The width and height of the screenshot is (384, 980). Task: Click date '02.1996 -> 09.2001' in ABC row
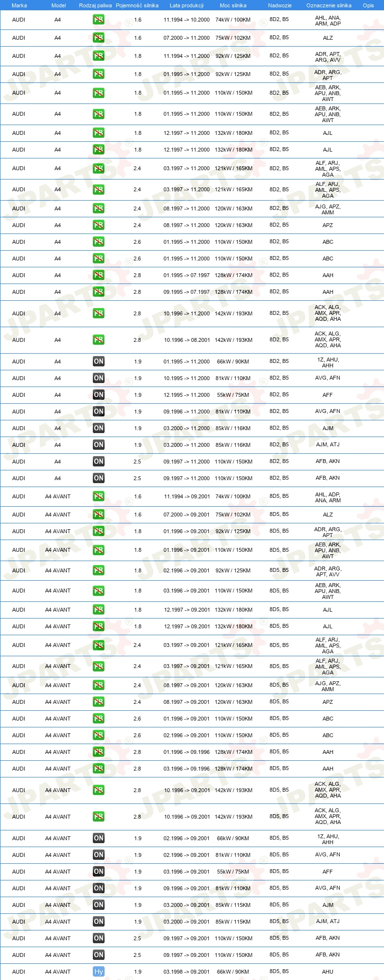tap(187, 735)
